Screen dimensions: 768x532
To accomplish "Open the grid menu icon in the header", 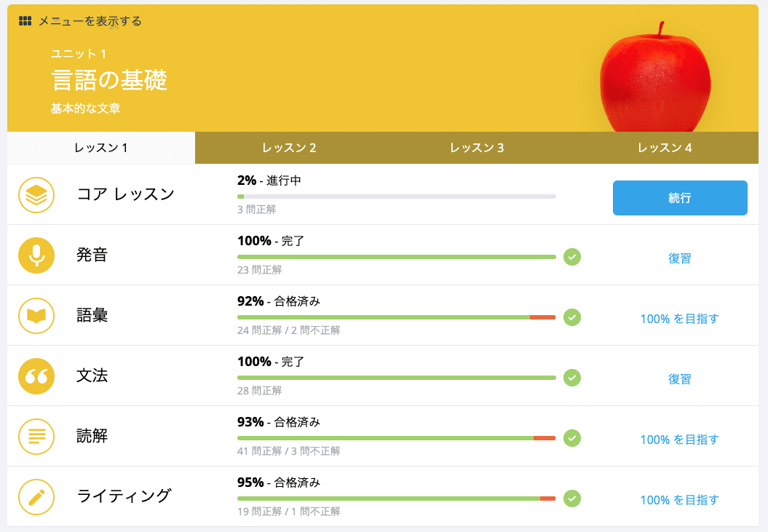I will (x=24, y=21).
